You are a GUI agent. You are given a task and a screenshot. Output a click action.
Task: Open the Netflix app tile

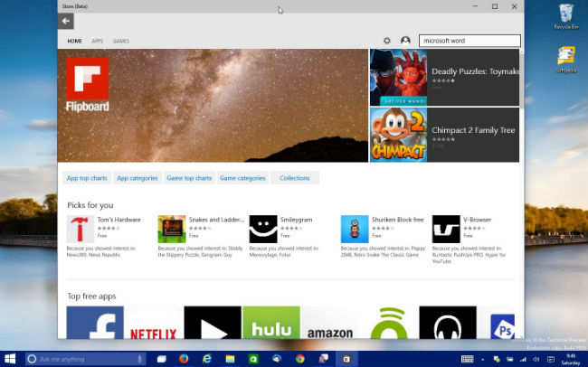pos(154,323)
